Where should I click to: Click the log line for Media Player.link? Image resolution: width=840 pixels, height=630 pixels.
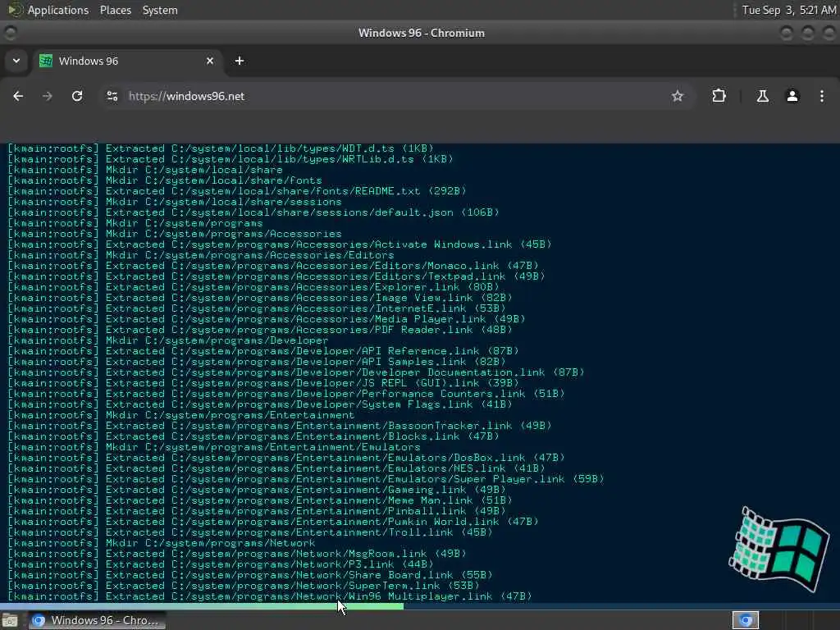pyautogui.click(x=267, y=319)
